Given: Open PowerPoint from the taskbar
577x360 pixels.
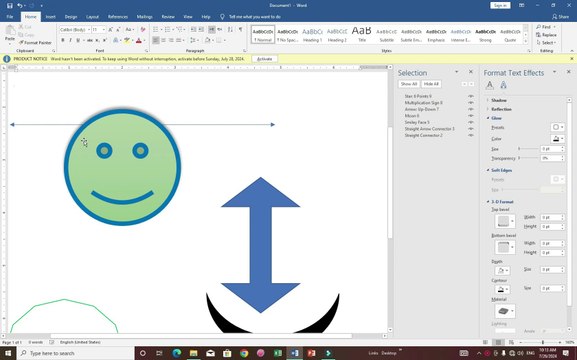Looking at the screenshot, I should (311, 353).
